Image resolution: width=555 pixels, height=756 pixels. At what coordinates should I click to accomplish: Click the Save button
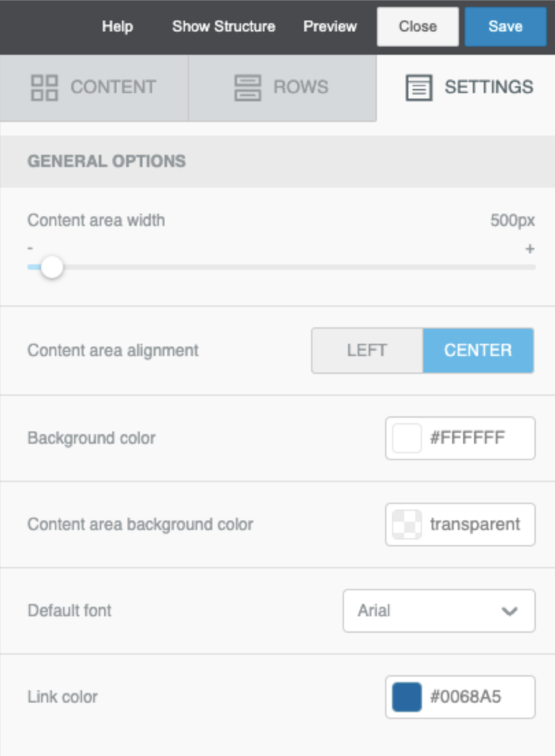click(506, 27)
